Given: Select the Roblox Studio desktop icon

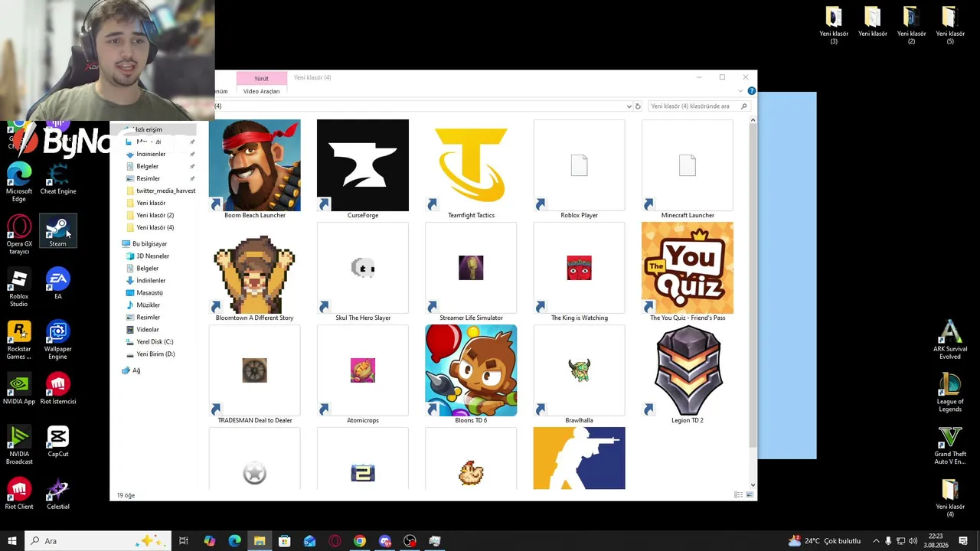Looking at the screenshot, I should pyautogui.click(x=19, y=288).
